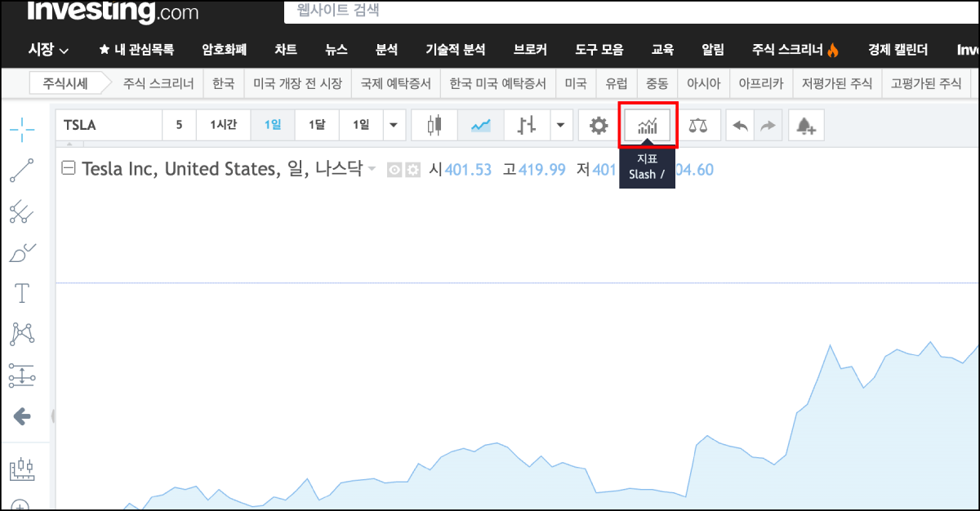
Task: Switch chart to candlestick style
Action: 434,125
